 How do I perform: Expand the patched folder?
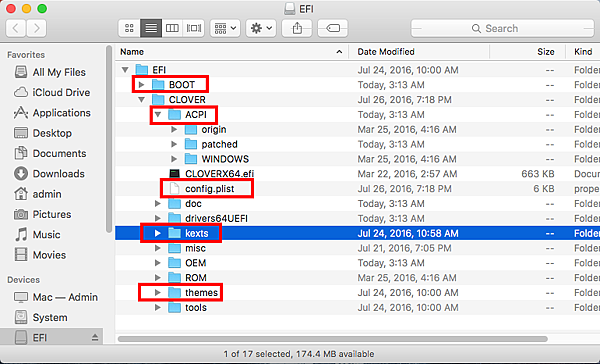(x=174, y=144)
